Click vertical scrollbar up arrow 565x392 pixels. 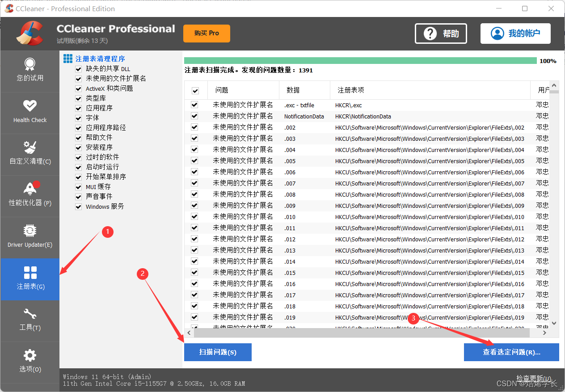click(554, 85)
